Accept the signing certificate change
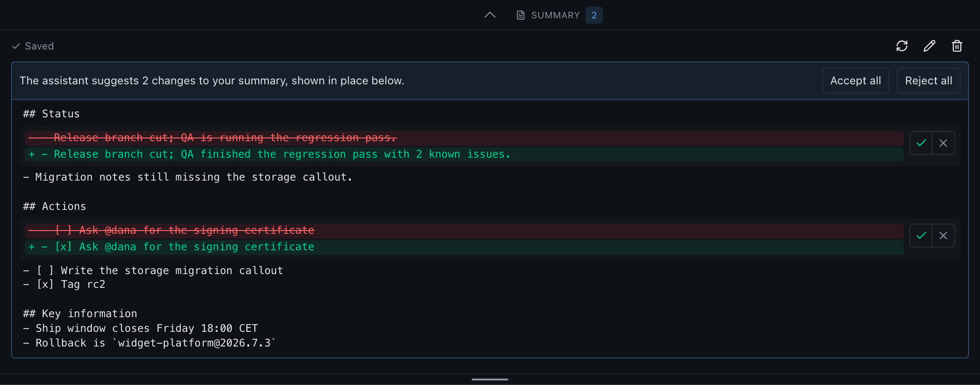Viewport: 980px width, 385px height. [x=921, y=236]
